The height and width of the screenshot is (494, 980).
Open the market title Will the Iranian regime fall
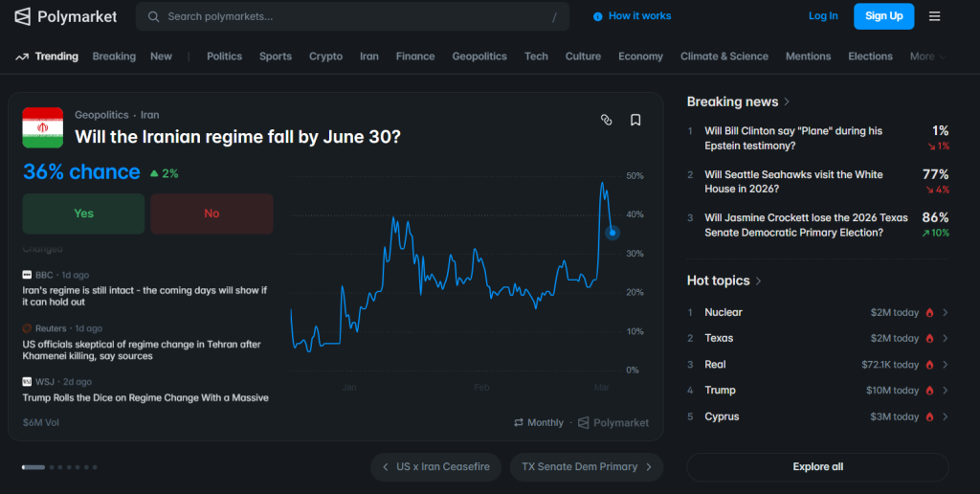237,137
